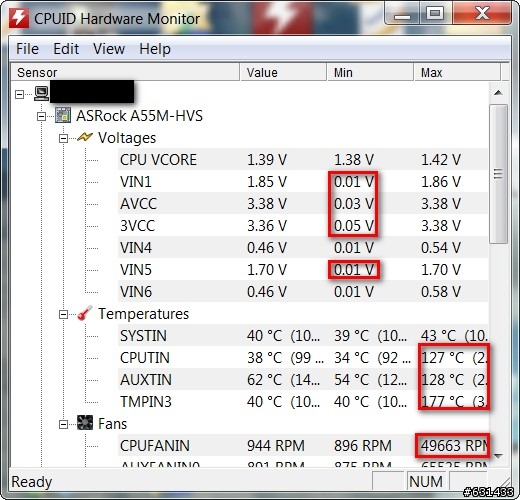Open the Edit menu
The image size is (520, 500).
coord(66,49)
